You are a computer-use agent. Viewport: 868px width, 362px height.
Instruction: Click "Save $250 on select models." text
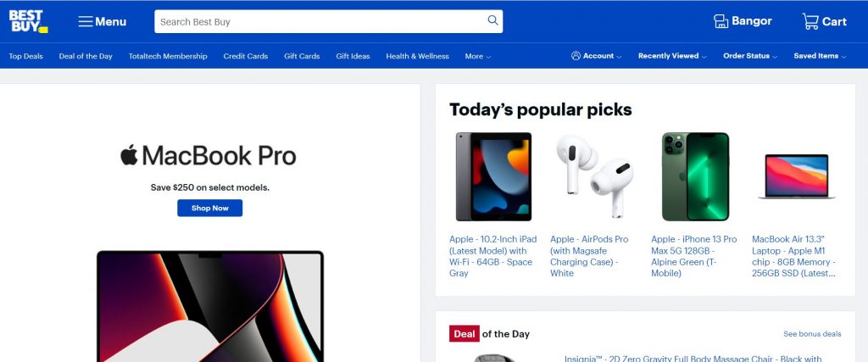click(210, 187)
